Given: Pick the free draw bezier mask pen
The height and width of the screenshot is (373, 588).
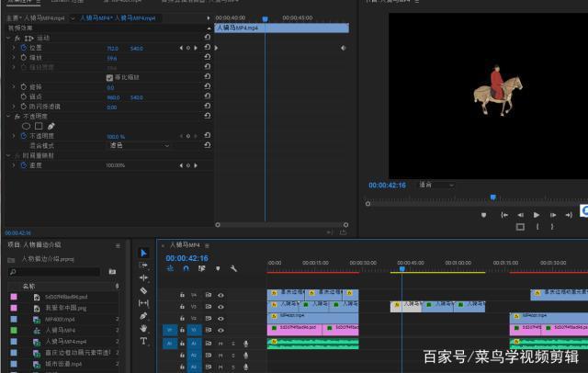Looking at the screenshot, I should [51, 126].
